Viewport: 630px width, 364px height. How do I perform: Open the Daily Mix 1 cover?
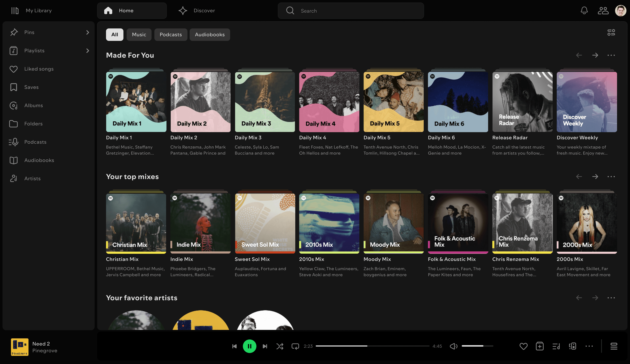coord(136,102)
